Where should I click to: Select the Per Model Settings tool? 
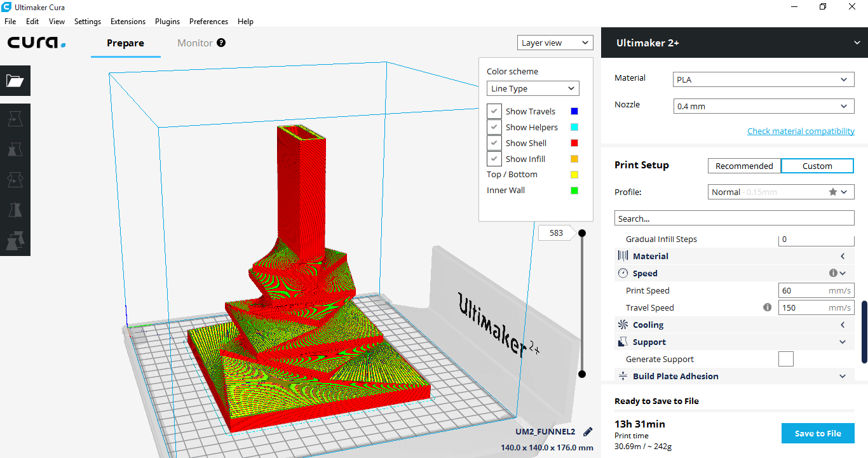(x=15, y=241)
